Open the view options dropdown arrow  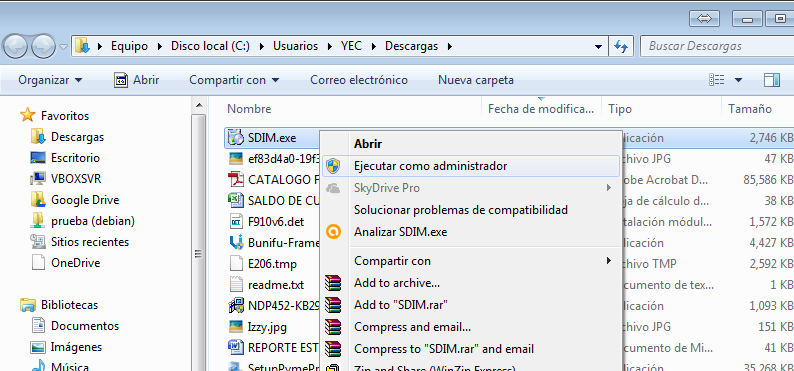point(738,80)
